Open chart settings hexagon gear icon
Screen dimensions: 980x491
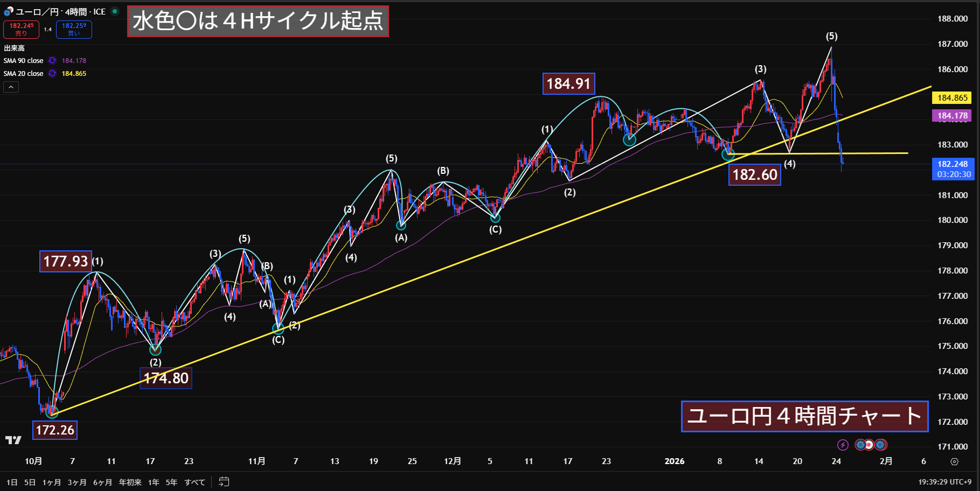[x=954, y=461]
